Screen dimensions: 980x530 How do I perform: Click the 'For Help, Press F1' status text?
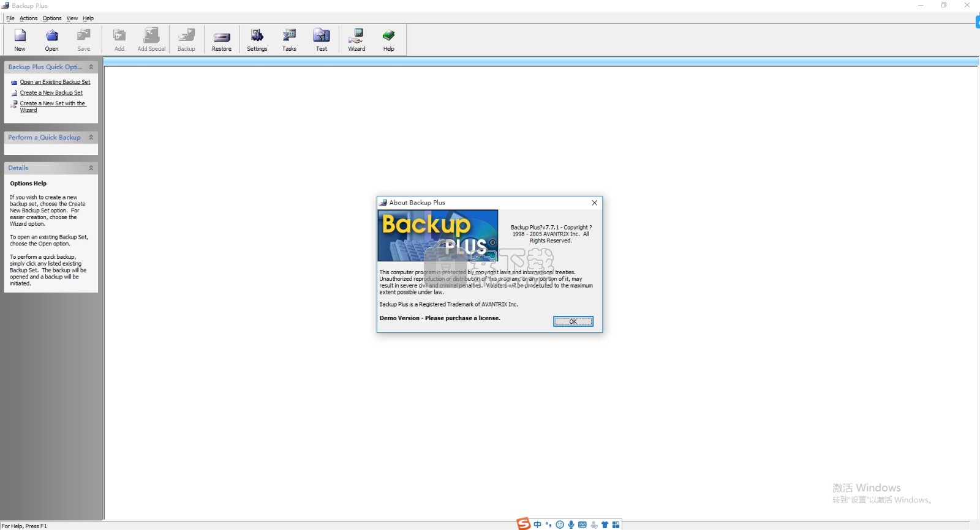pos(24,526)
